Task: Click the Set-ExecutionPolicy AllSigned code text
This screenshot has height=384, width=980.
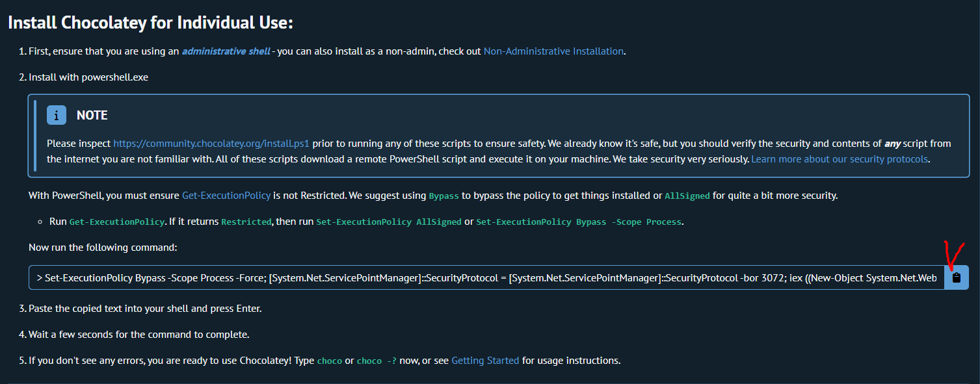Action: coord(389,222)
